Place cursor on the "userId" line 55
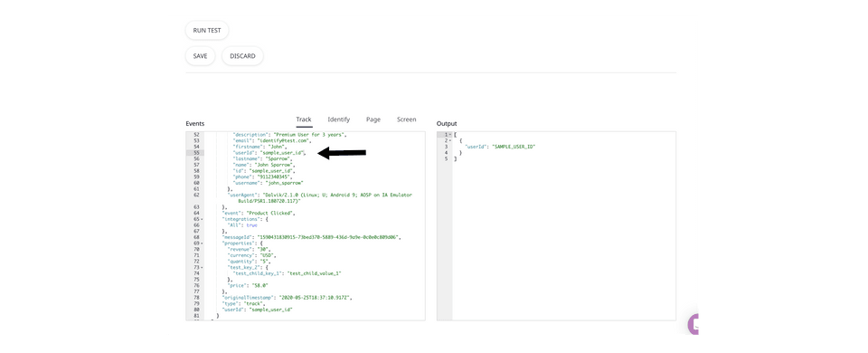Image resolution: width=868 pixels, height=353 pixels. pos(269,152)
